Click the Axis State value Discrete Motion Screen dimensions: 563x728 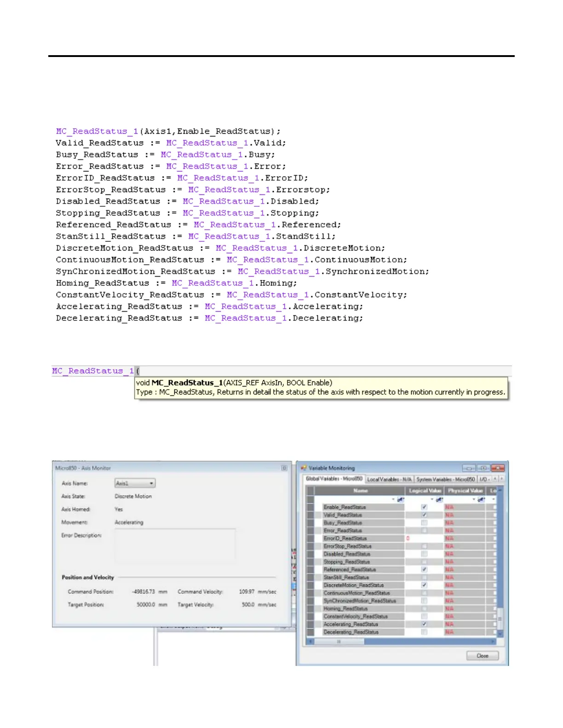tap(133, 496)
